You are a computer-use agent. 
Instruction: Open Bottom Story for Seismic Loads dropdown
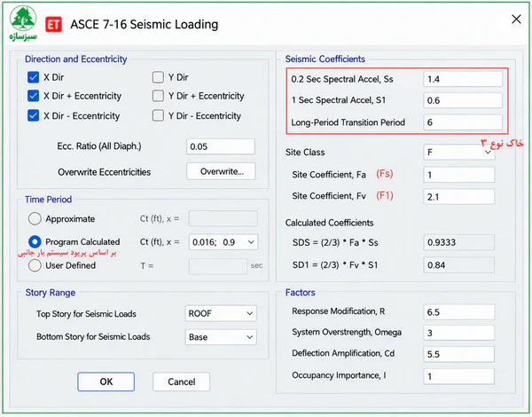(221, 337)
